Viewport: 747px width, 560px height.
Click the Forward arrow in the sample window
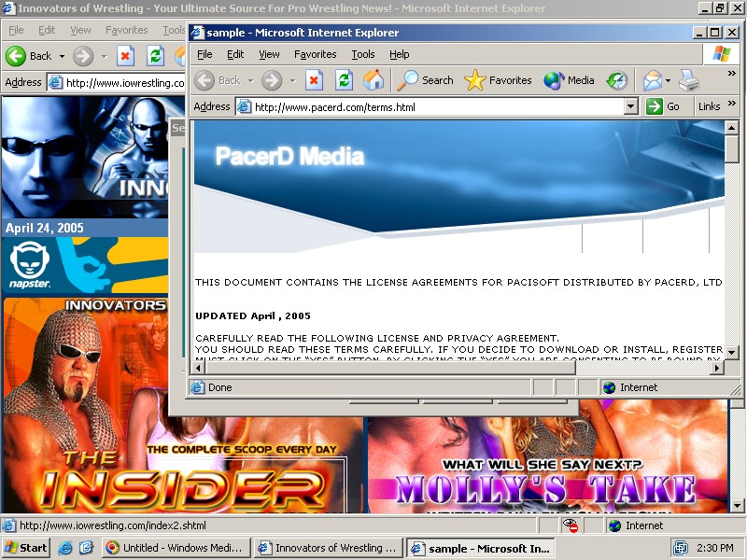click(272, 80)
